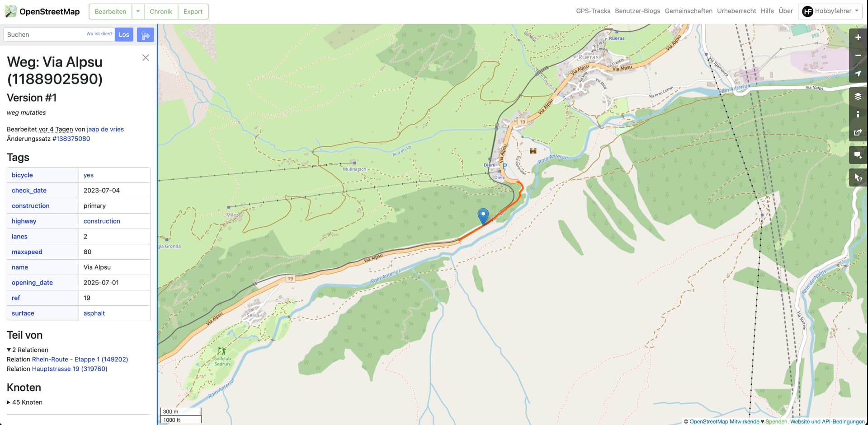Zoom out with the minus map control
The image size is (868, 425).
tap(858, 56)
